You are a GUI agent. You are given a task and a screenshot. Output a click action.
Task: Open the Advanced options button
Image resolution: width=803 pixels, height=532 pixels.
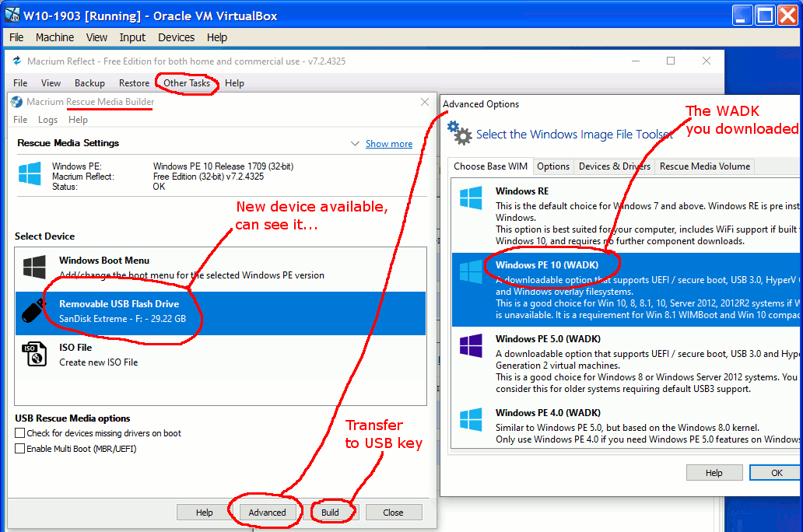click(268, 513)
